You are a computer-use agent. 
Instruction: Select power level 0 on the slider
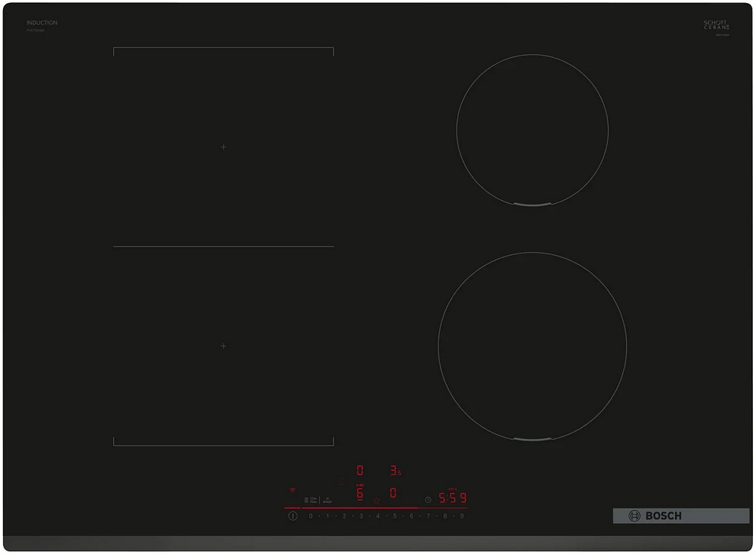pyautogui.click(x=310, y=517)
